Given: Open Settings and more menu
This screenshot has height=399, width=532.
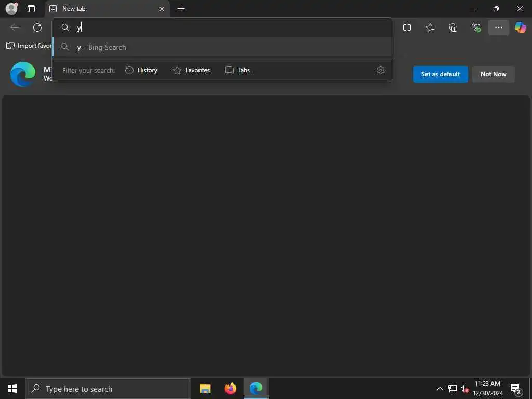Looking at the screenshot, I should pos(499,28).
